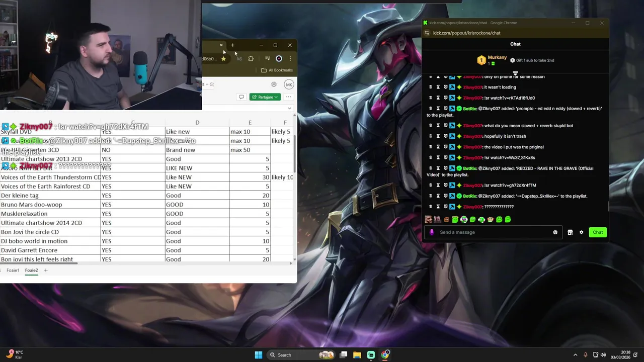Screen dimensions: 644x362
Task: Open the Kick app on the taskbar
Action: (371, 355)
